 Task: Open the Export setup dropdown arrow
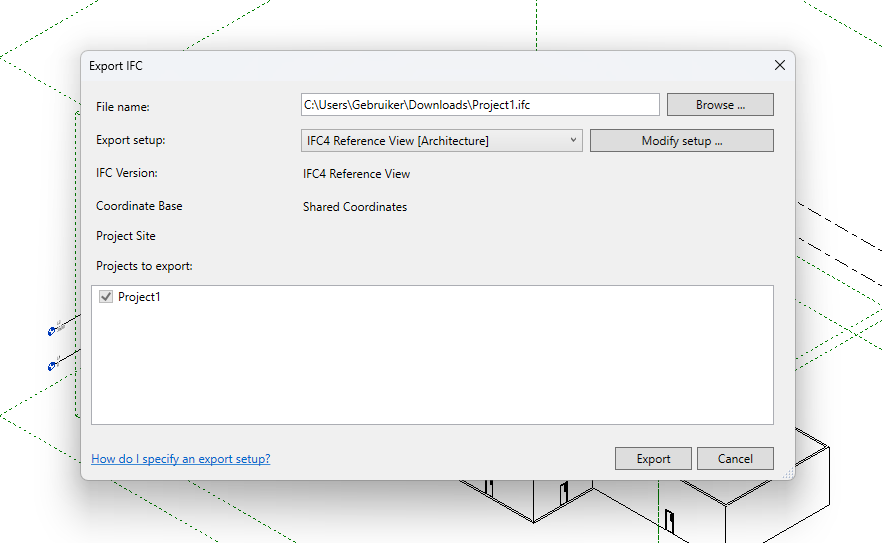[x=573, y=141]
